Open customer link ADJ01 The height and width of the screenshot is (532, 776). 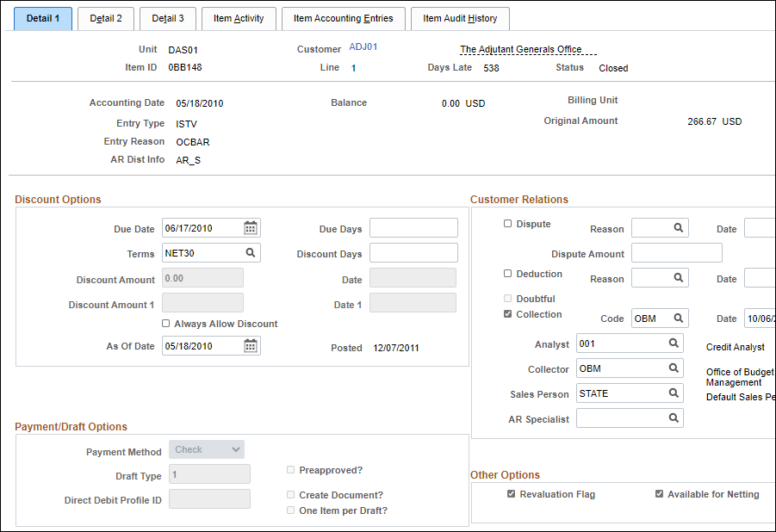(x=363, y=46)
